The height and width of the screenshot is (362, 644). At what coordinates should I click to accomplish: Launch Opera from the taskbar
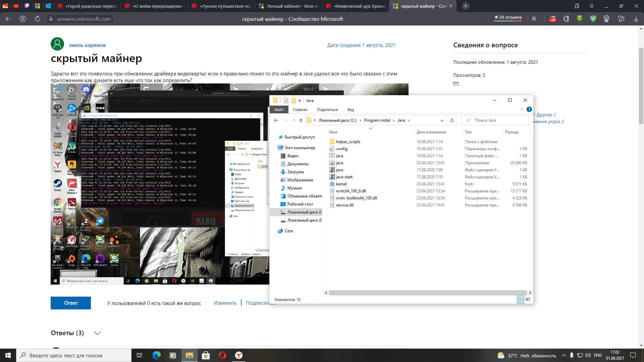tap(222, 355)
